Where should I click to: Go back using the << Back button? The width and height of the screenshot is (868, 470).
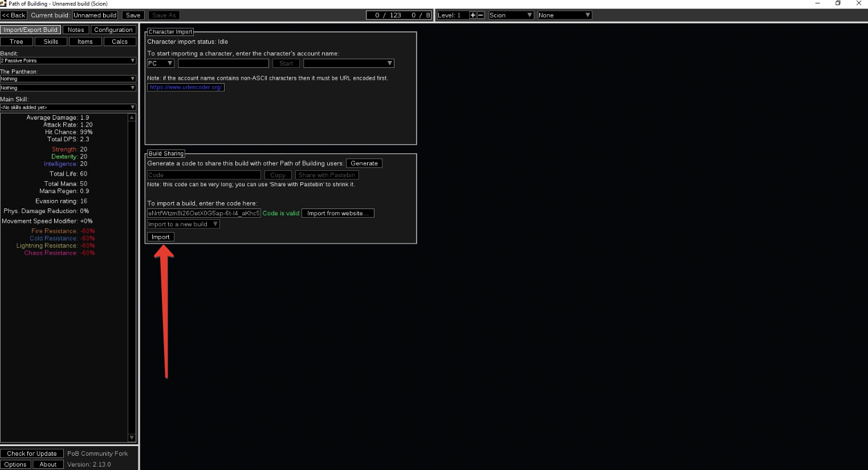[14, 15]
